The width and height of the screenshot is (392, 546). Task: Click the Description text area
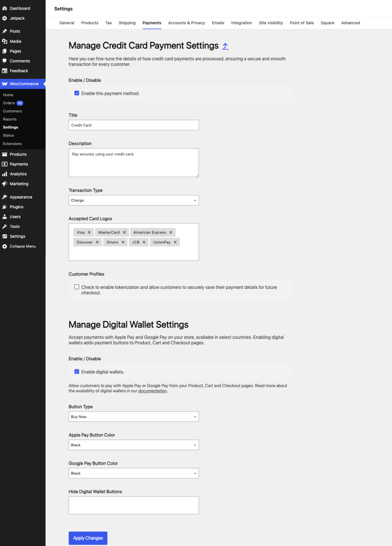134,163
